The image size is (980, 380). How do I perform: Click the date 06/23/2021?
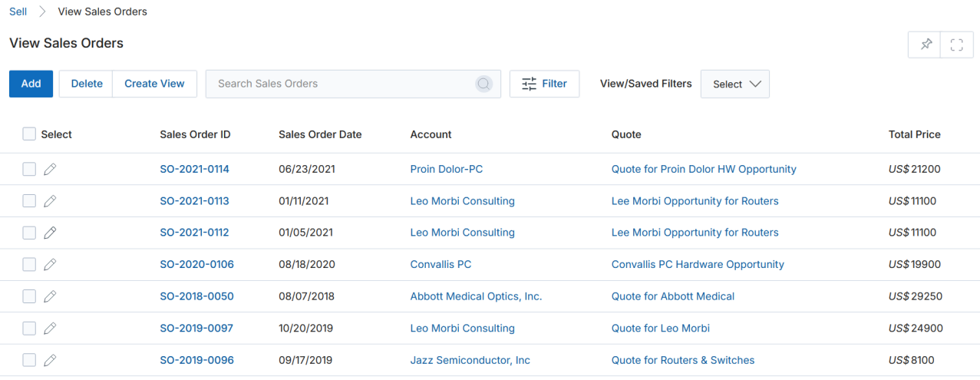pos(307,169)
